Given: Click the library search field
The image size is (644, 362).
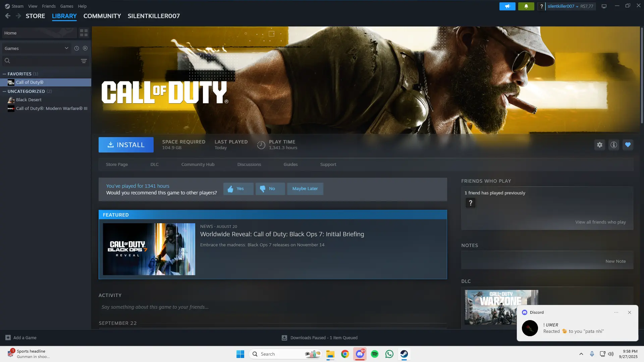Looking at the screenshot, I should [x=45, y=61].
